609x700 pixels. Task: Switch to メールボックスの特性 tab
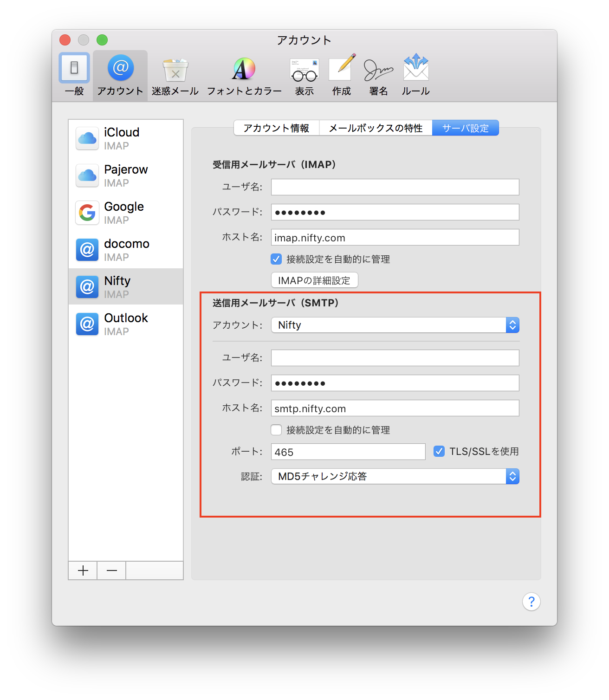tap(376, 128)
